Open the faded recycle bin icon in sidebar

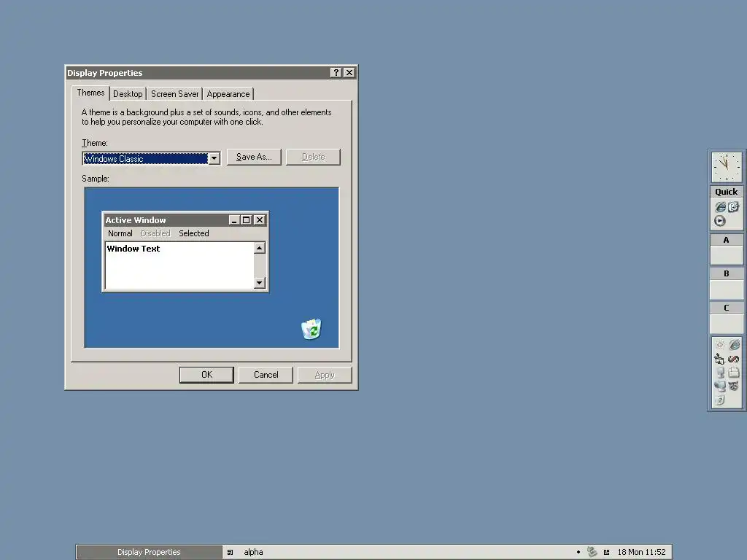[720, 400]
